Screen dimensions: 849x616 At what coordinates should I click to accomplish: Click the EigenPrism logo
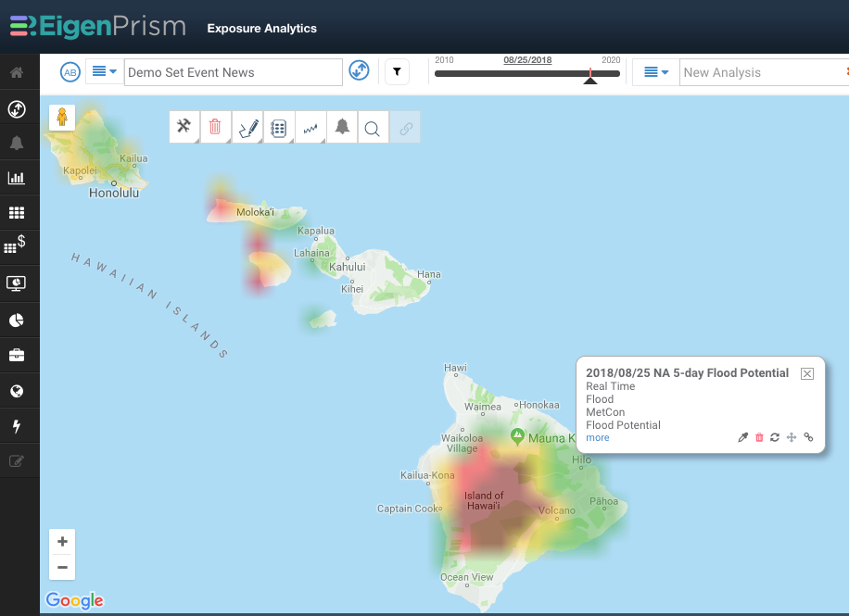[x=98, y=27]
